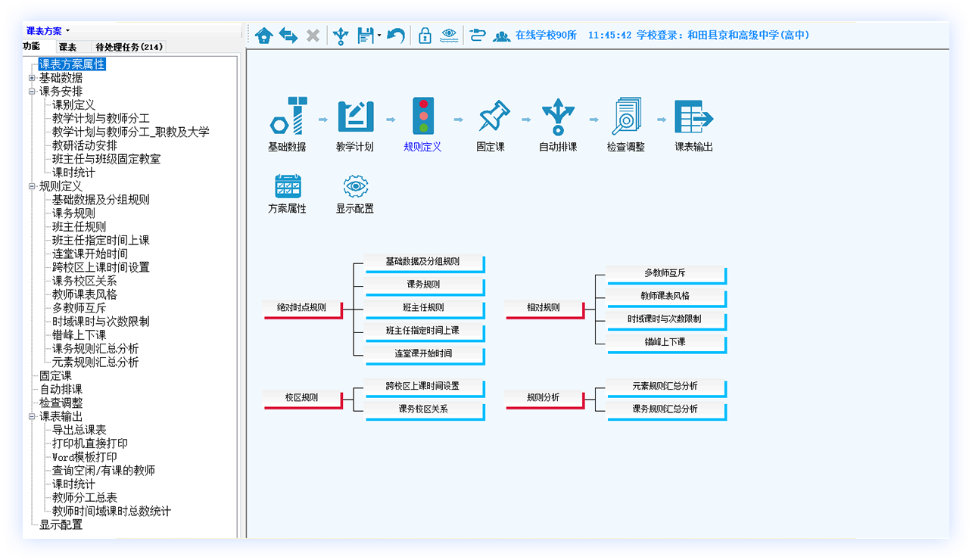Click the 班主任规则 button in the diagram
Viewport: 972px width, 560px height.
[424, 308]
